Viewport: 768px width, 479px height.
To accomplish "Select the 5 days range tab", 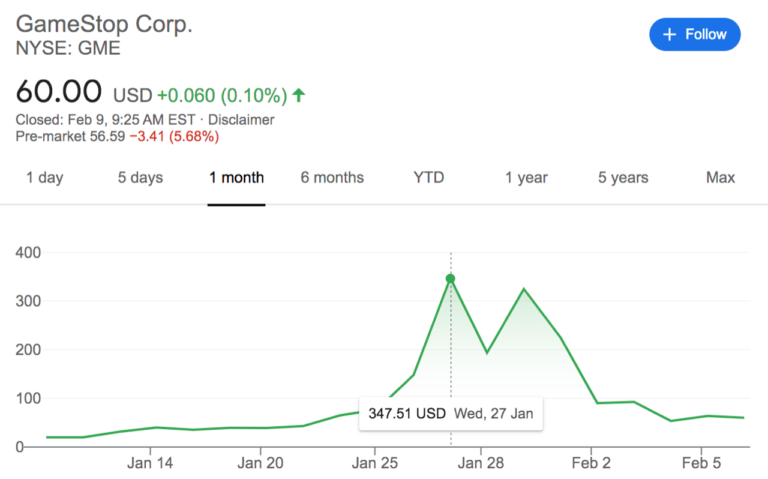I will point(140,178).
